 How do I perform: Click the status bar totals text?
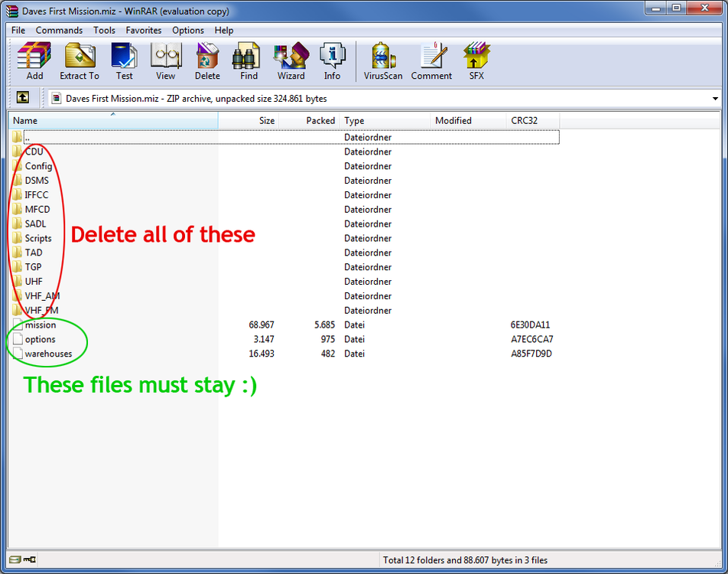(x=465, y=560)
